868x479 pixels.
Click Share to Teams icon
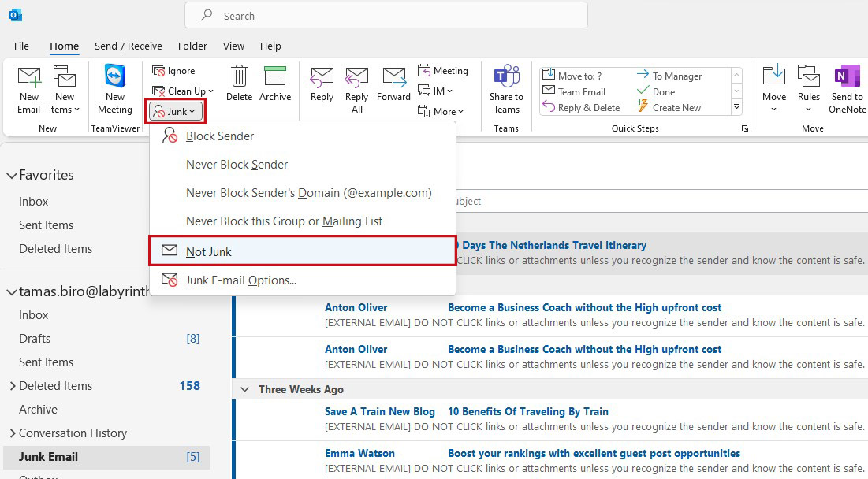pyautogui.click(x=506, y=89)
